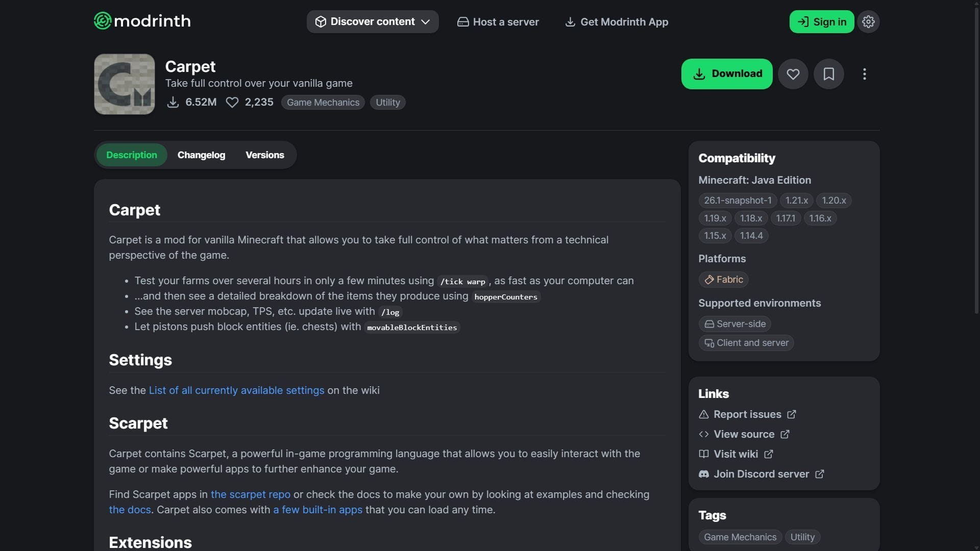Viewport: 980px width, 551px height.
Task: Click the Modrinth logo icon
Action: point(103,21)
